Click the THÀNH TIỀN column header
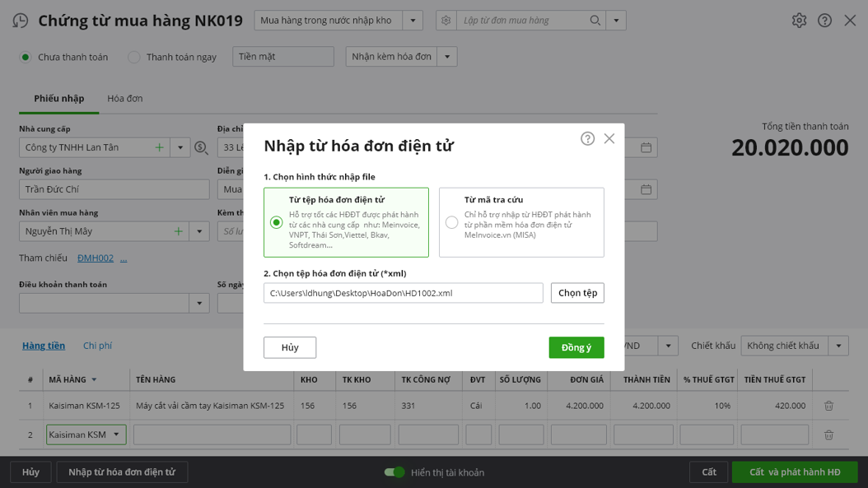The image size is (868, 488). click(x=646, y=379)
